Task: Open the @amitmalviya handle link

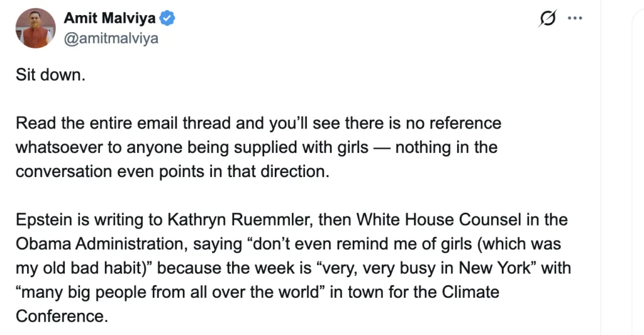Action: (x=111, y=38)
